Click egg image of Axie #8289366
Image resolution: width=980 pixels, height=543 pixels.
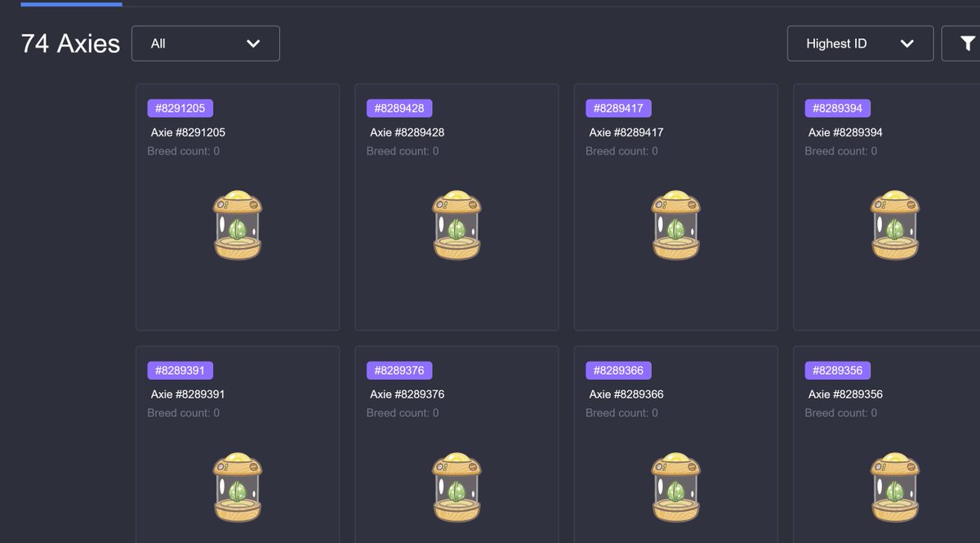[675, 487]
